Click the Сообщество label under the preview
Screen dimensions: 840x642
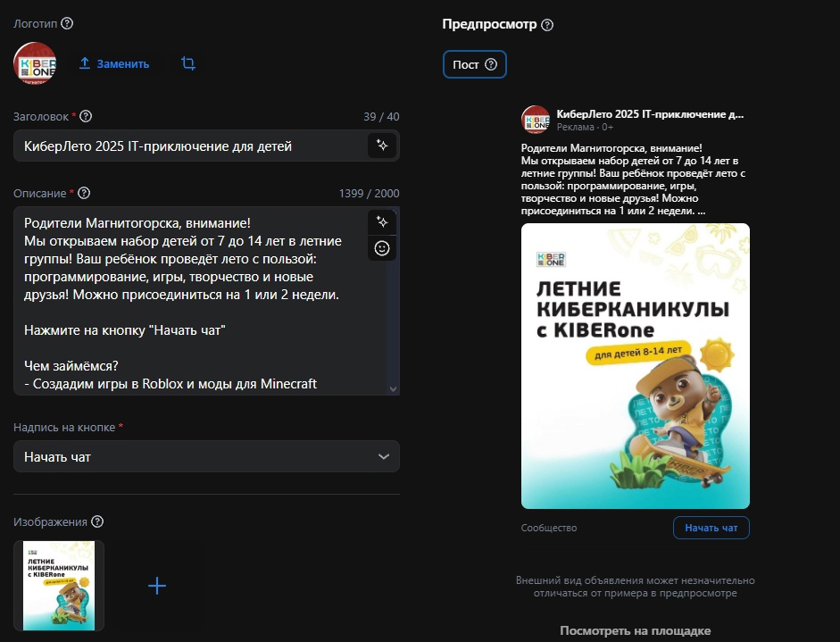(549, 528)
